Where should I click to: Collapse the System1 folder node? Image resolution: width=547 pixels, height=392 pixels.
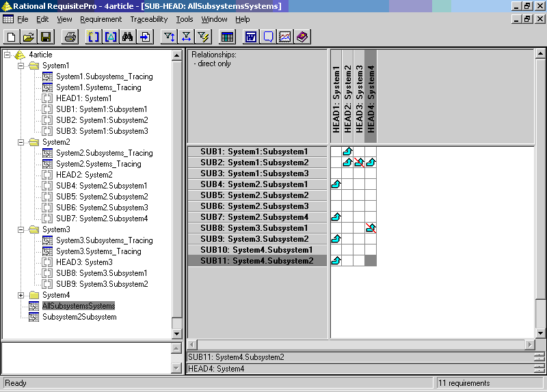pos(21,66)
